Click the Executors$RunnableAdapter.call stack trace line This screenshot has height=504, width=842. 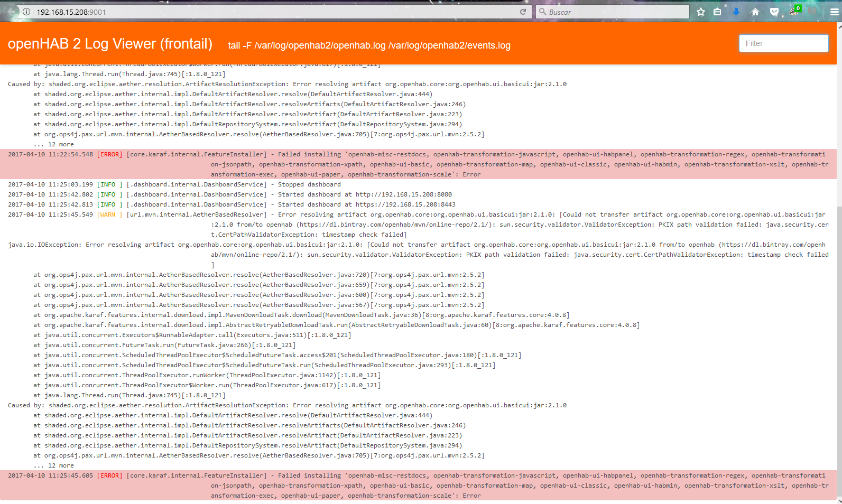(192, 335)
